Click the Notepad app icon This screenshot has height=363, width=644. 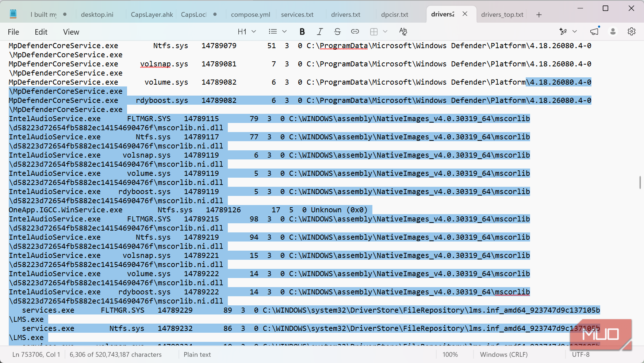pos(13,14)
